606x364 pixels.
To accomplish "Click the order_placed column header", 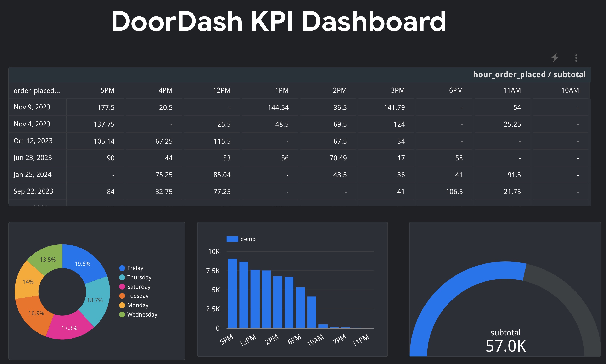I will coord(37,91).
